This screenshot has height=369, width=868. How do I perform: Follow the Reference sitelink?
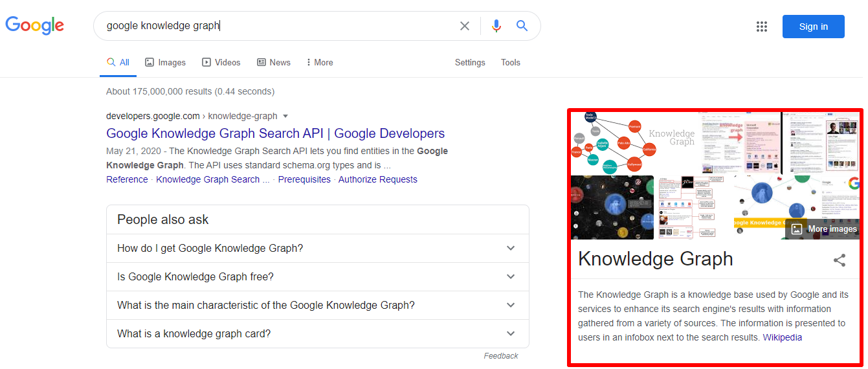coord(127,179)
